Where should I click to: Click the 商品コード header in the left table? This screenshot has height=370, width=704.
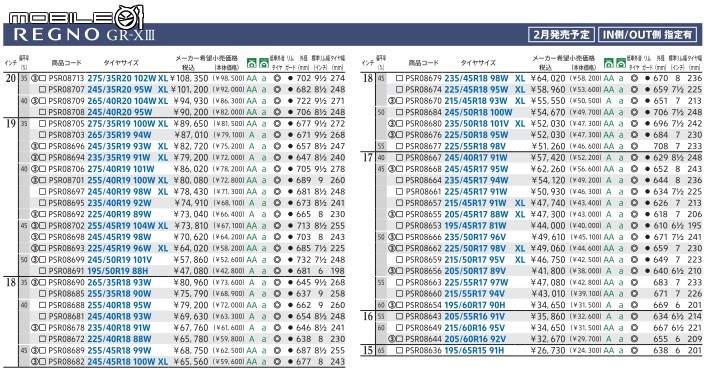[66, 63]
